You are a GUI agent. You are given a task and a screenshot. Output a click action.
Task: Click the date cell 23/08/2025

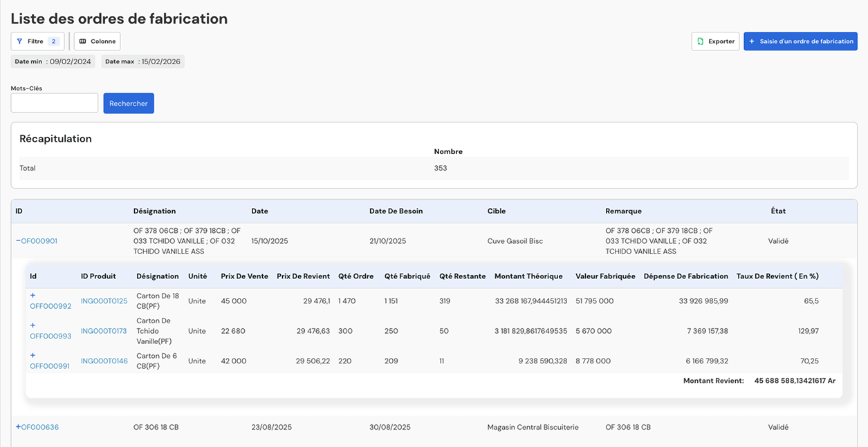(271, 427)
